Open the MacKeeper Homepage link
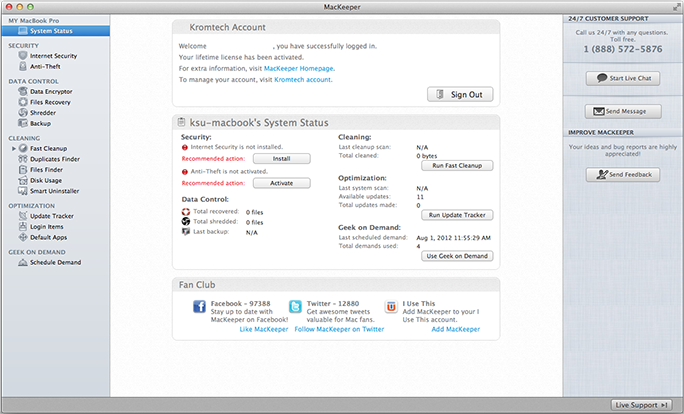 click(x=299, y=68)
